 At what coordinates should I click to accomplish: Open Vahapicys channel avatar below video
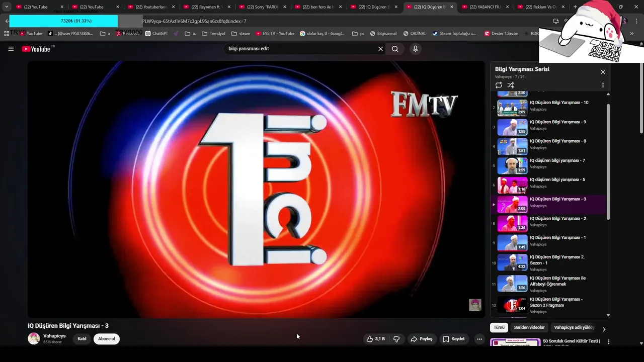(x=34, y=338)
